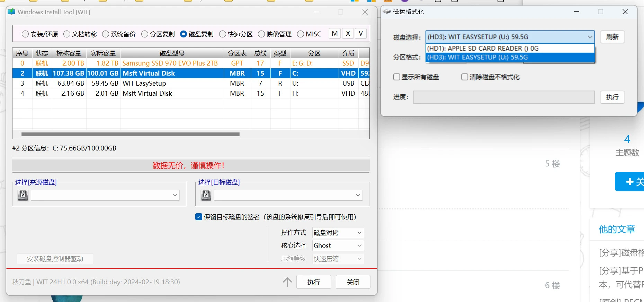Click the M button
Viewport: 644px width, 302px height.
click(x=335, y=34)
